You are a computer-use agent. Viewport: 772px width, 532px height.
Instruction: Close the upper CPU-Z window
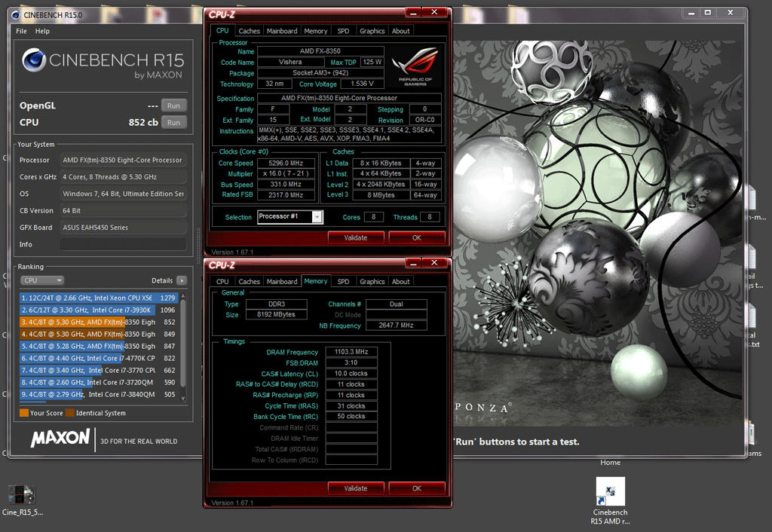coord(434,12)
